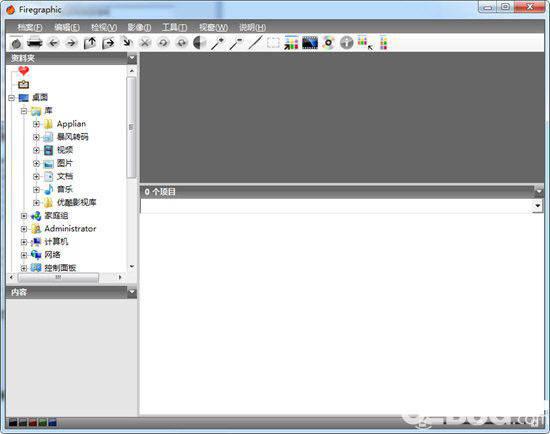This screenshot has height=434, width=550.
Task: Expand the Applian folder node
Action: pos(36,124)
